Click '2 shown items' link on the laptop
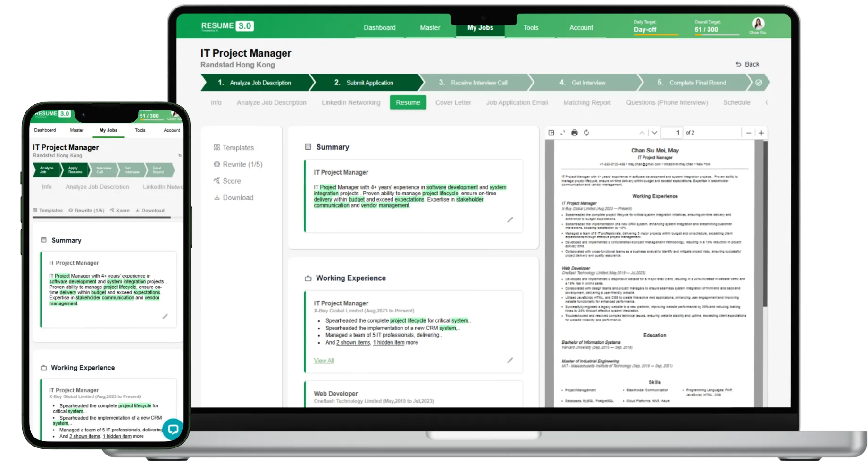This screenshot has height=472, width=868. coord(353,343)
